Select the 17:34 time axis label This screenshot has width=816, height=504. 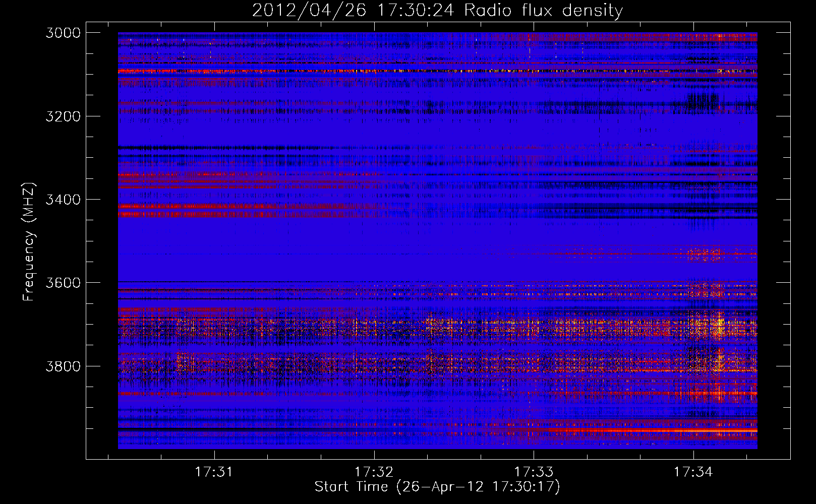693,472
